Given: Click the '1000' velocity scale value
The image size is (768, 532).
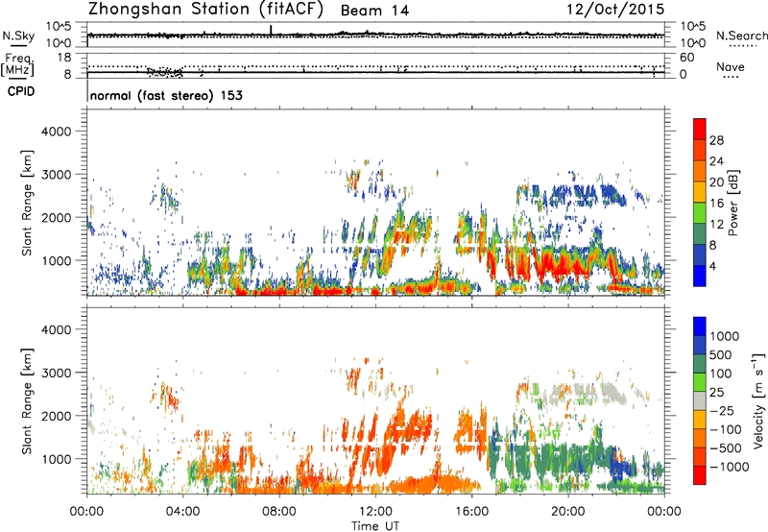Looking at the screenshot, I should [x=724, y=336].
